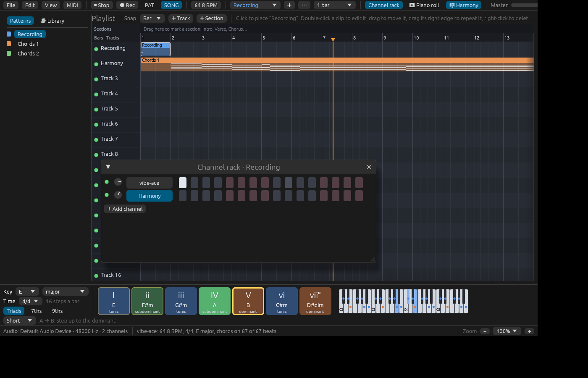Mute the Recording playlist track
The image size is (588, 378).
click(x=96, y=49)
